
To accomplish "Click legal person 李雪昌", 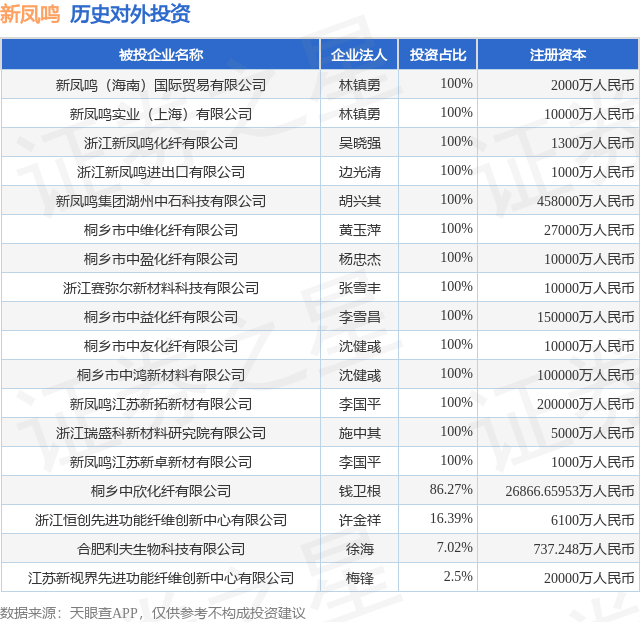I will [x=360, y=317].
